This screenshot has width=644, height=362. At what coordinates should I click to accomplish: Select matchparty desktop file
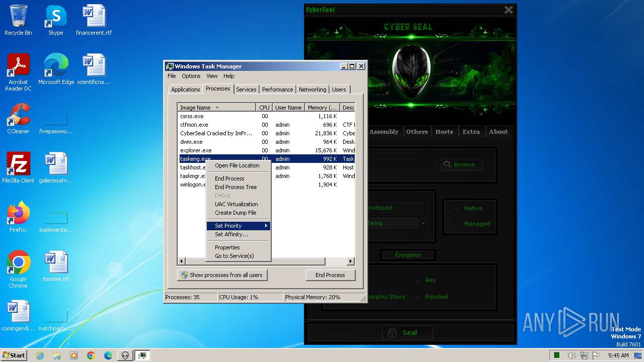(x=56, y=320)
